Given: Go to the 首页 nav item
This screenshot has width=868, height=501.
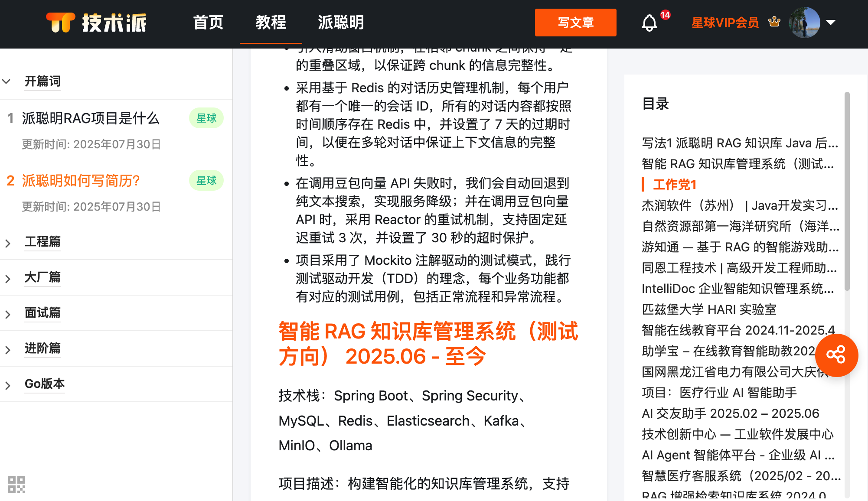Looking at the screenshot, I should click(x=208, y=23).
